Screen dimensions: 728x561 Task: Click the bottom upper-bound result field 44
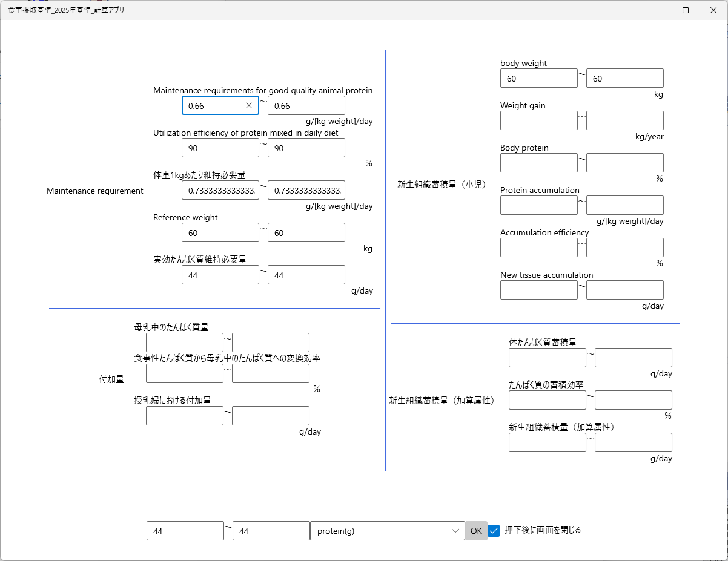coord(271,531)
